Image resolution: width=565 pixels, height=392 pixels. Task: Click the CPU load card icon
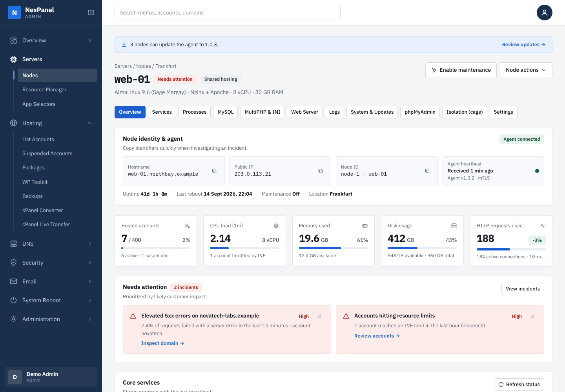coord(276,226)
